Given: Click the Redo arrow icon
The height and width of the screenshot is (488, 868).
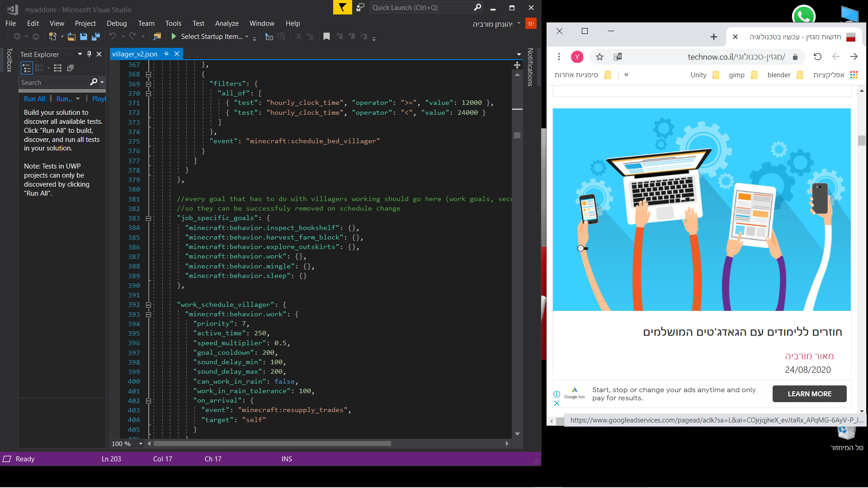Looking at the screenshot, I should pyautogui.click(x=132, y=37).
